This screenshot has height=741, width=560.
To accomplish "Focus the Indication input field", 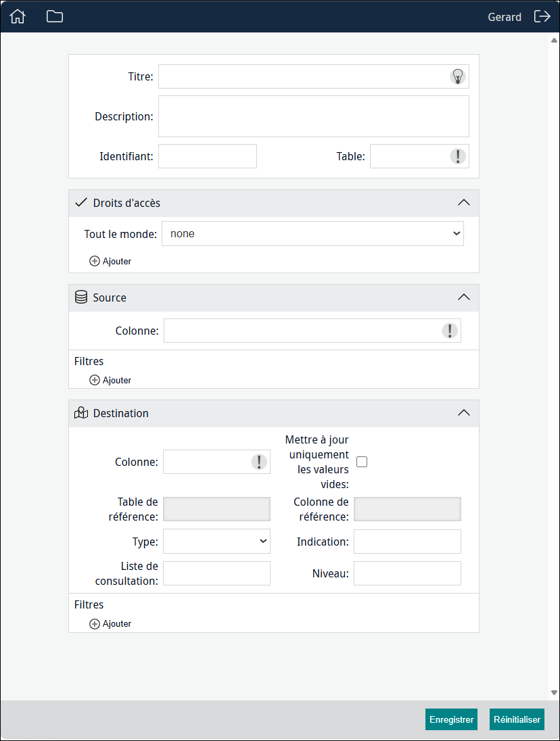I will 407,542.
